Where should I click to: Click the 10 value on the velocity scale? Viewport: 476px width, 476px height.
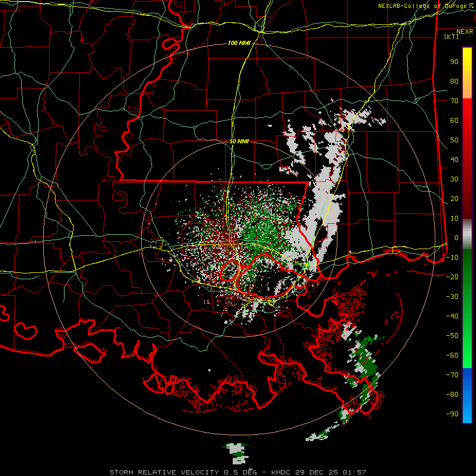click(x=454, y=218)
